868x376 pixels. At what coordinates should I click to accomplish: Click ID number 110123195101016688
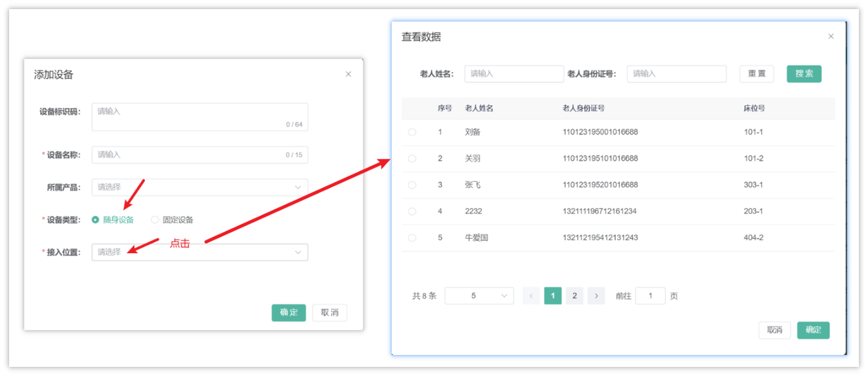pos(600,159)
